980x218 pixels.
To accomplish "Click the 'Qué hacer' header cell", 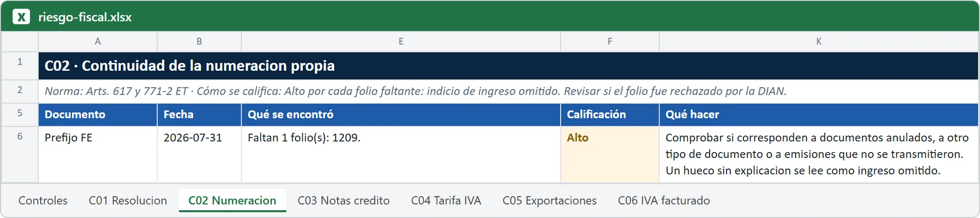I will (819, 114).
